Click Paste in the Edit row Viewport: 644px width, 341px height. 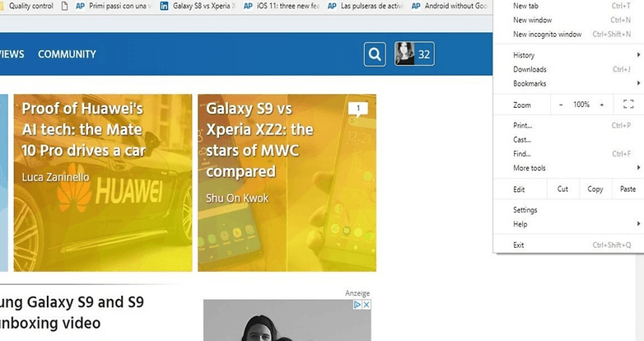point(628,189)
